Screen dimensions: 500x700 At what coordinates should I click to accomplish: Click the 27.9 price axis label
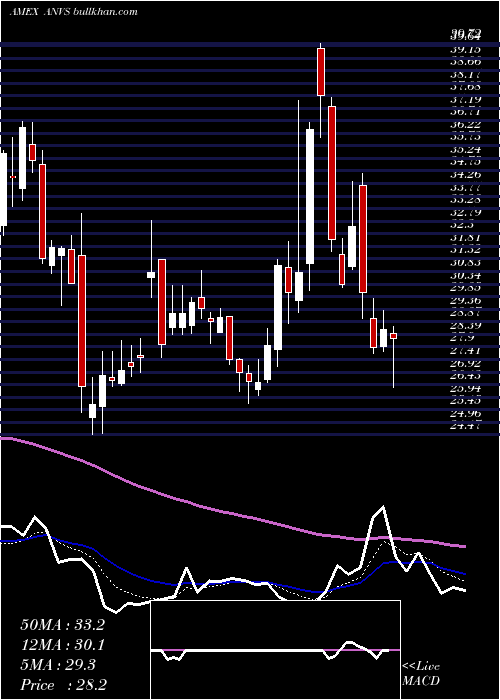(461, 338)
